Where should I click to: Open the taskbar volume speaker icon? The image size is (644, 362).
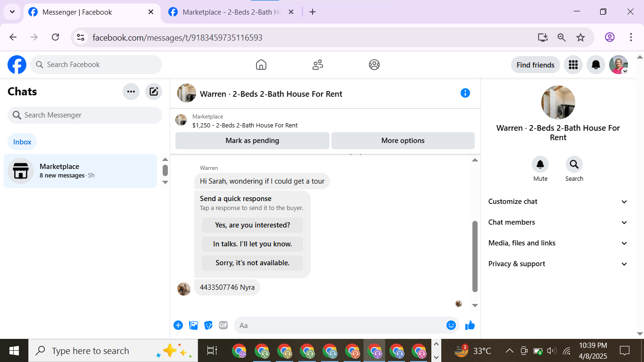(x=552, y=351)
